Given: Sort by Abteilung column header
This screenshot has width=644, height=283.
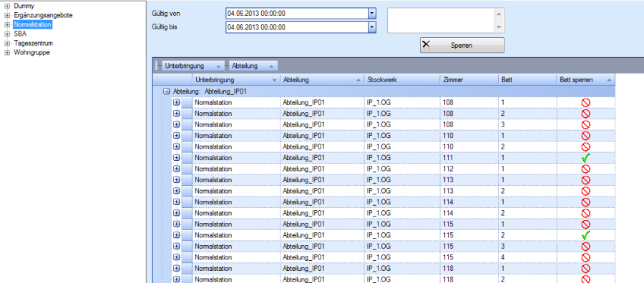Looking at the screenshot, I should 322,80.
